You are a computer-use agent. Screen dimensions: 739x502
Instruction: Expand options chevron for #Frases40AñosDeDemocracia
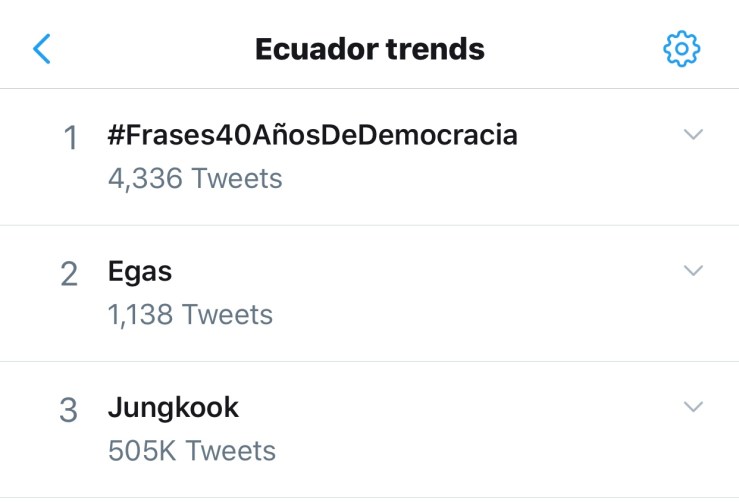(693, 134)
